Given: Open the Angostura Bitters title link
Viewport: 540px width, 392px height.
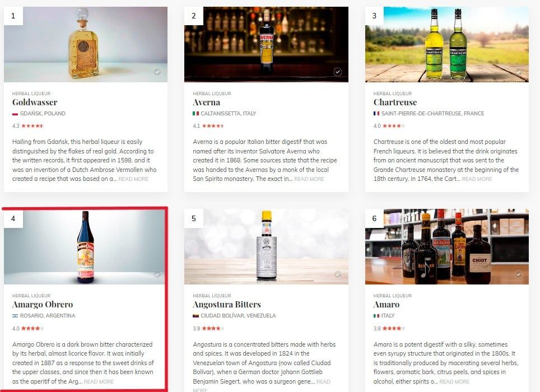Looking at the screenshot, I should coord(227,305).
